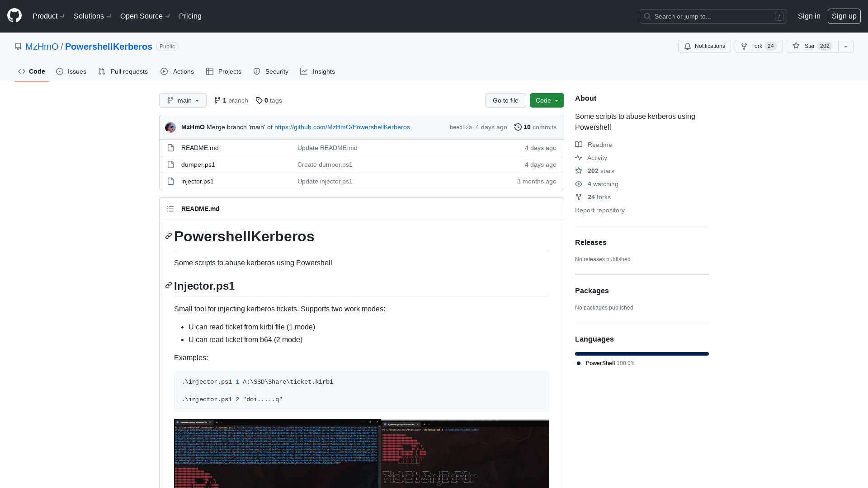Open the star lists dropdown arrow
Screen dimensions: 868x488
point(846,46)
